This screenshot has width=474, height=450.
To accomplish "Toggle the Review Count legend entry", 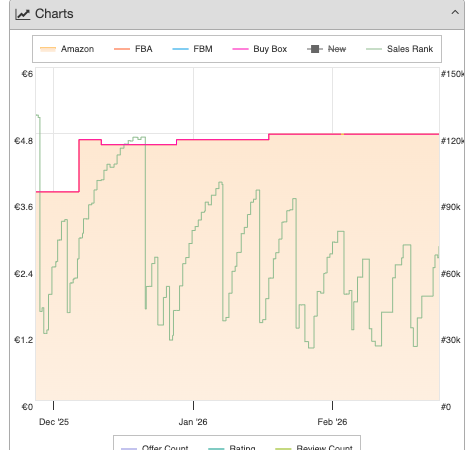I will [x=314, y=447].
